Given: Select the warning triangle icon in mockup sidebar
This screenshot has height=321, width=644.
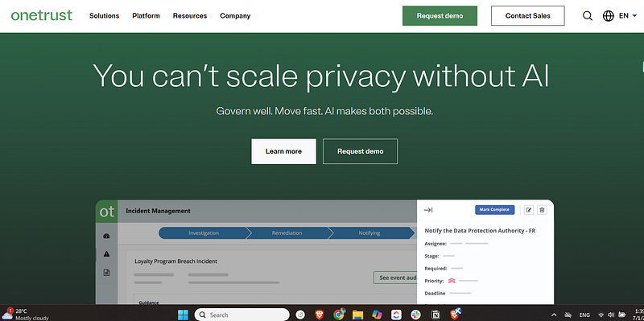Looking at the screenshot, I should tap(107, 254).
